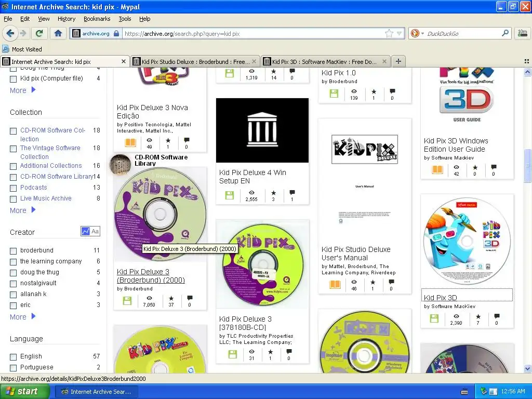Toggle the Live Music Archive checkbox
532x399 pixels.
pos(13,199)
